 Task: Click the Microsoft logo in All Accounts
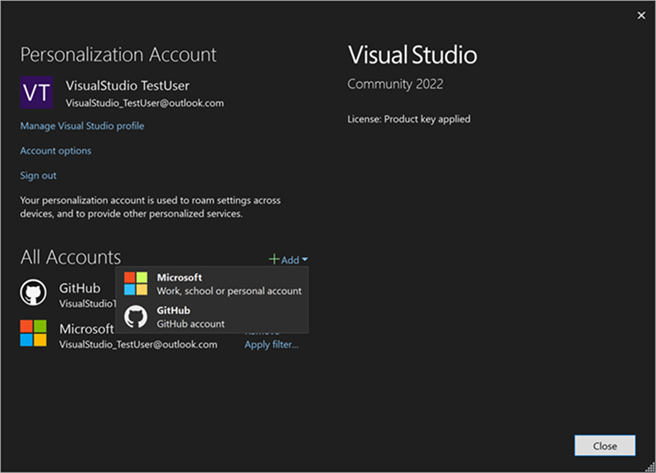[x=33, y=334]
